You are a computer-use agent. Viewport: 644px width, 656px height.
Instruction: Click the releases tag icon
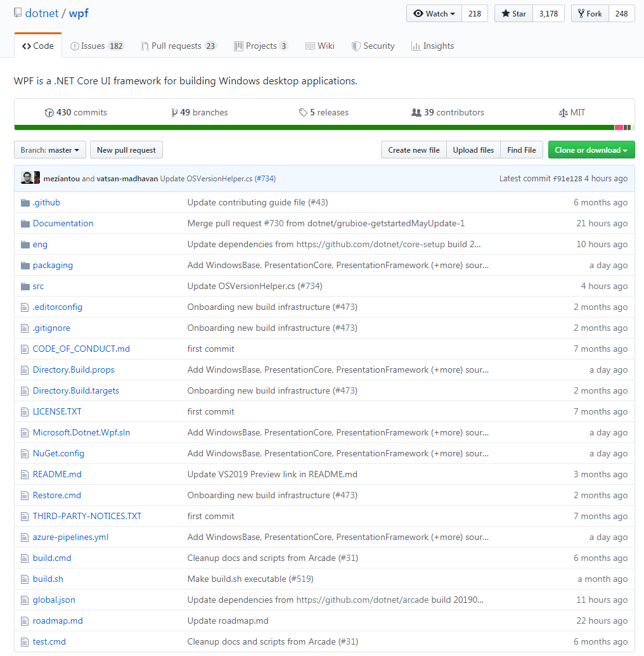[x=303, y=113]
